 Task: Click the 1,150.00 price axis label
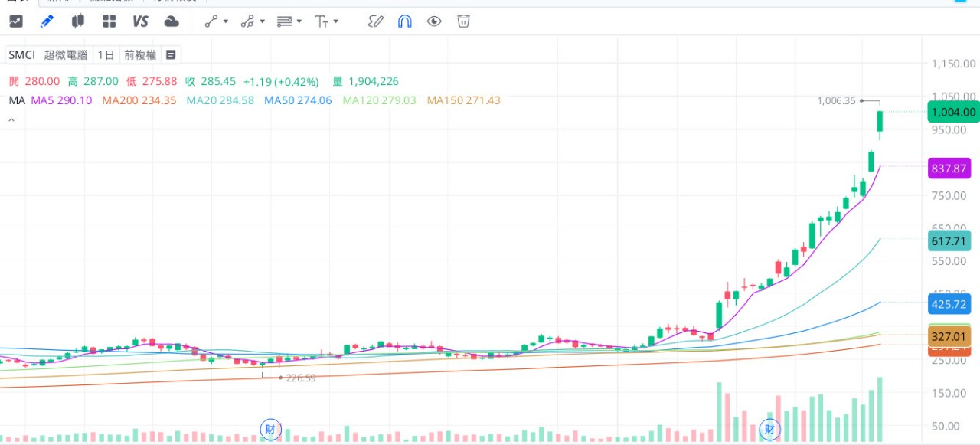coord(954,64)
